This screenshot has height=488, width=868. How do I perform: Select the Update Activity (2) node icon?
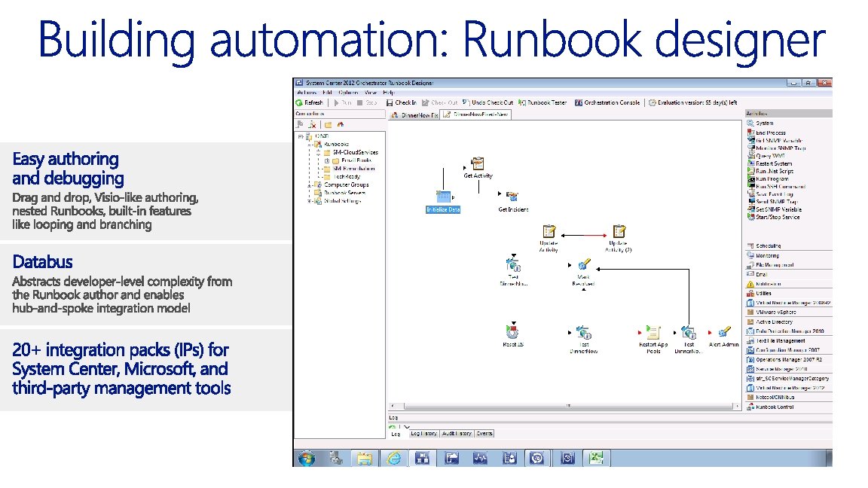tap(619, 230)
